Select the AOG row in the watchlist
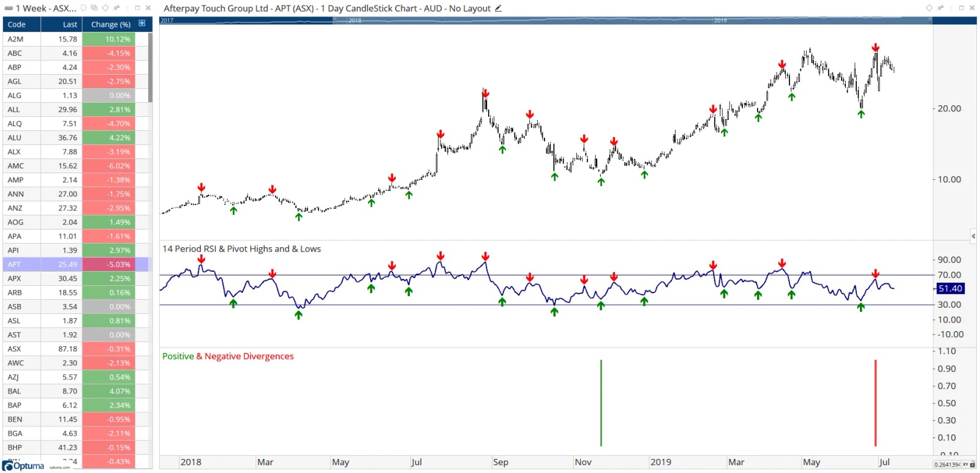The width and height of the screenshot is (980, 473). coord(76,222)
